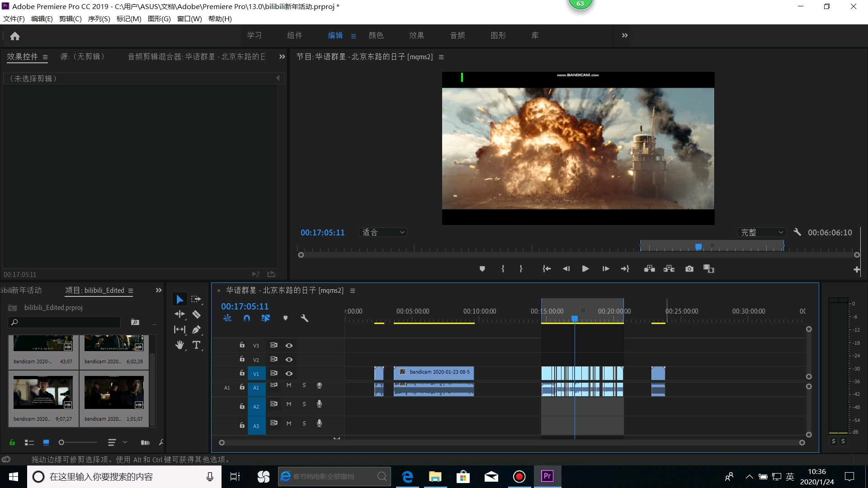The height and width of the screenshot is (488, 868).
Task: Toggle V3 track output eye
Action: point(289,345)
